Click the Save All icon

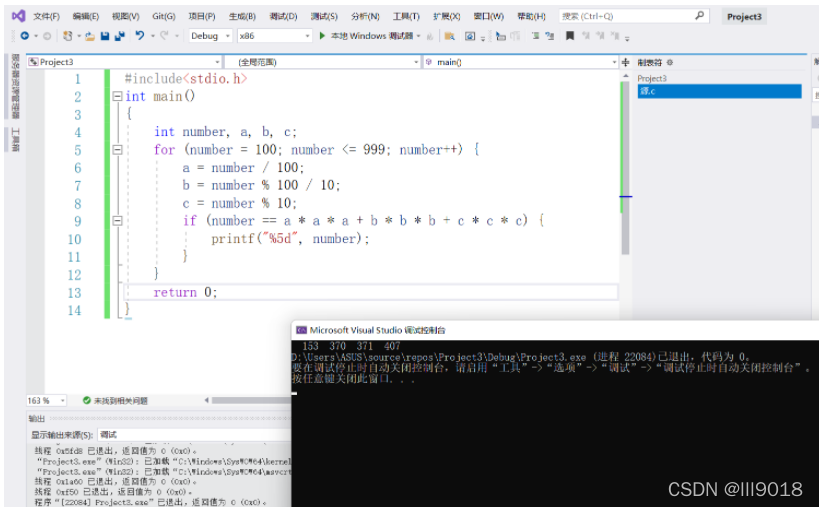click(120, 36)
